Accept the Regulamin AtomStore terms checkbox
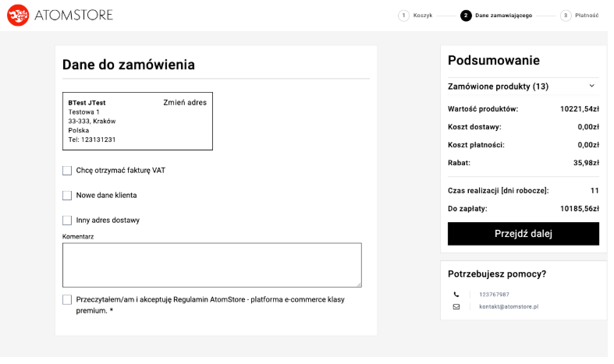Viewport: 614px width, 364px height. (x=67, y=299)
